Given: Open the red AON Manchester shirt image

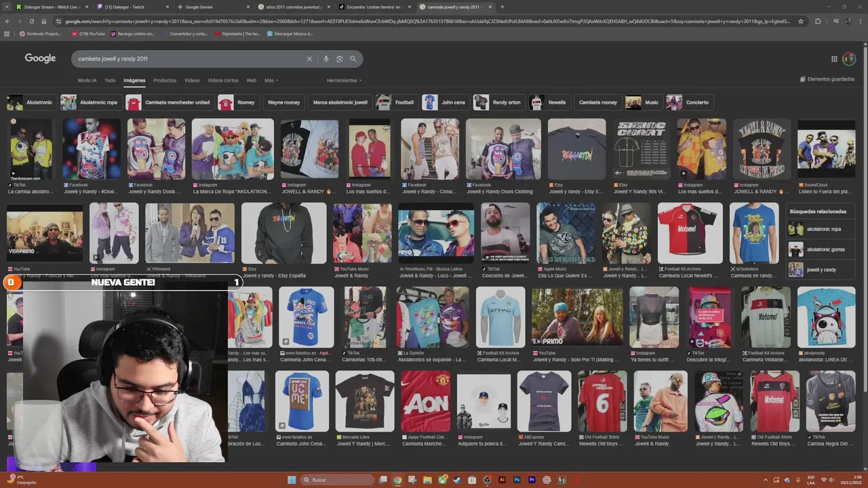Looking at the screenshot, I should point(425,401).
